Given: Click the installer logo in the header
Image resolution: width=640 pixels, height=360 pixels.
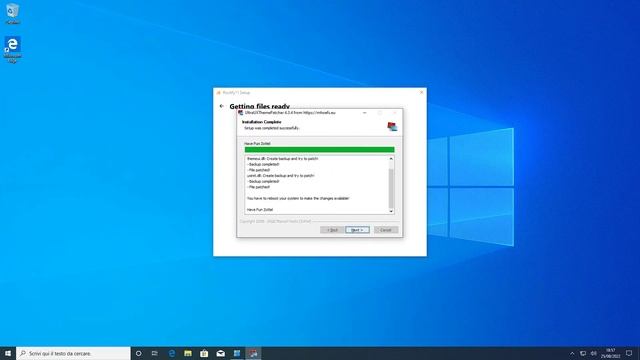Looking at the screenshot, I should (x=392, y=126).
